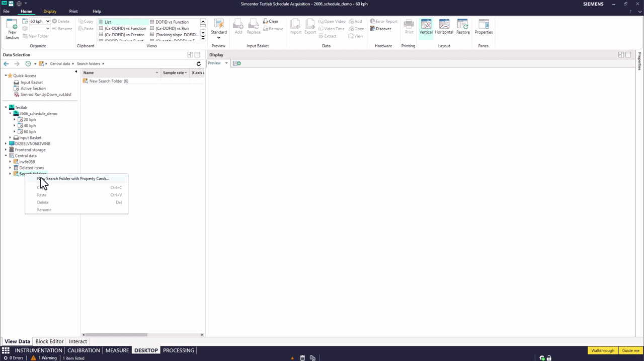Image resolution: width=644 pixels, height=361 pixels.
Task: Open the File menu
Action: [7, 11]
